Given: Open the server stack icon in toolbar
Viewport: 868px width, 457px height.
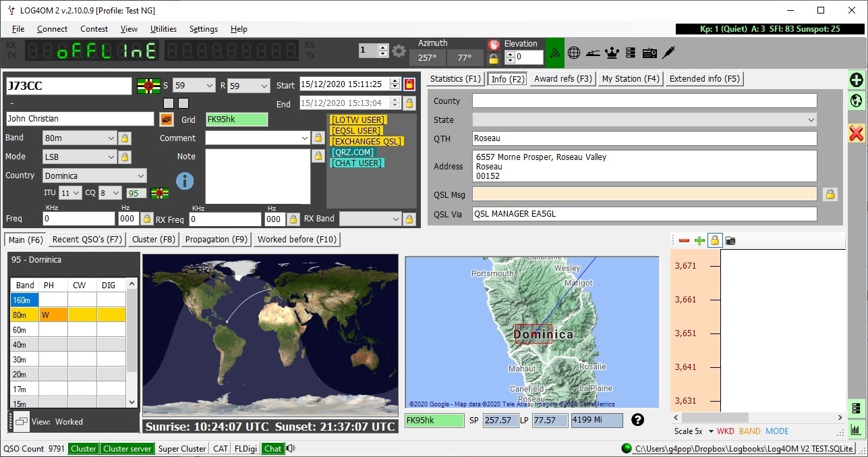Looking at the screenshot, I should pyautogui.click(x=631, y=52).
